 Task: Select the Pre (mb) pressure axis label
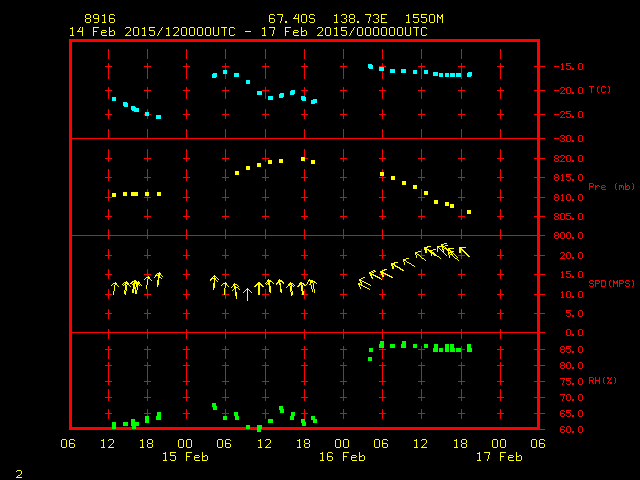[x=605, y=186]
